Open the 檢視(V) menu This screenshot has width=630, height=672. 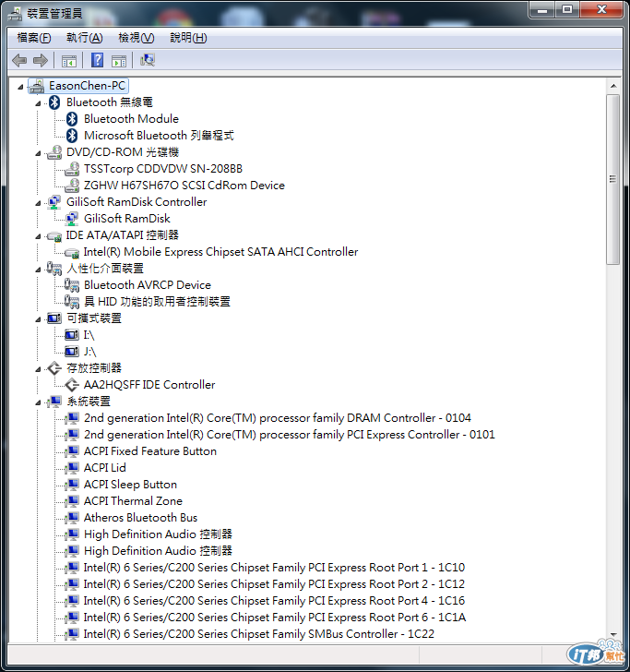(x=137, y=38)
